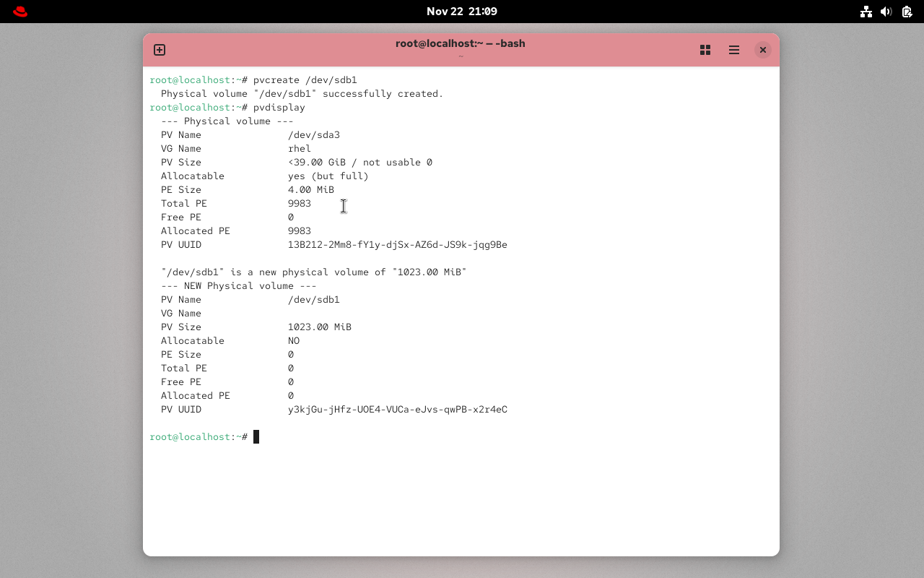The width and height of the screenshot is (924, 578).
Task: Click the battery power indicator icon
Action: click(906, 12)
